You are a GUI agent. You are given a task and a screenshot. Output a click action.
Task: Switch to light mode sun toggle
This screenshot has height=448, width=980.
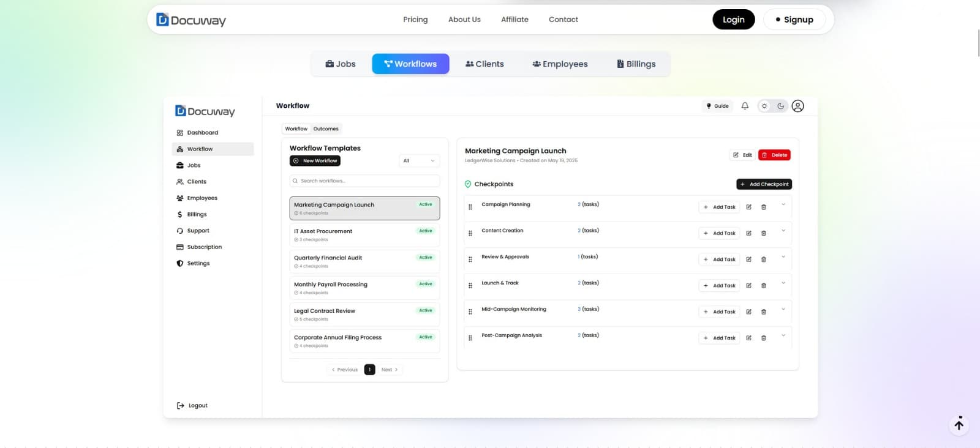[x=764, y=106]
